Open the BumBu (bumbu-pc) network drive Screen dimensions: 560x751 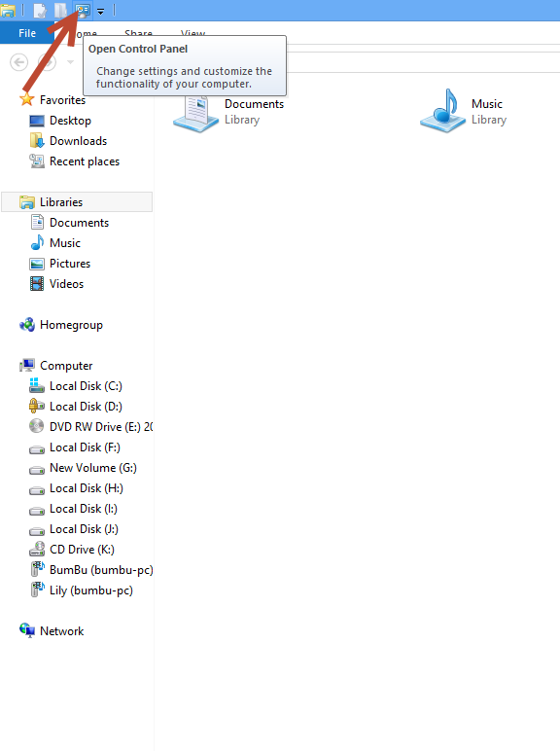tap(91, 570)
